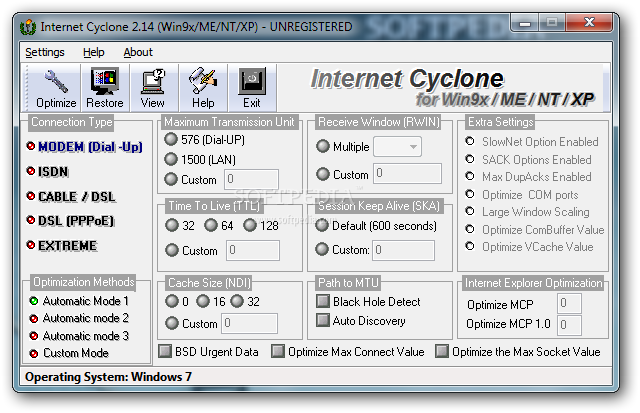Select TTL value 128

coord(261,225)
